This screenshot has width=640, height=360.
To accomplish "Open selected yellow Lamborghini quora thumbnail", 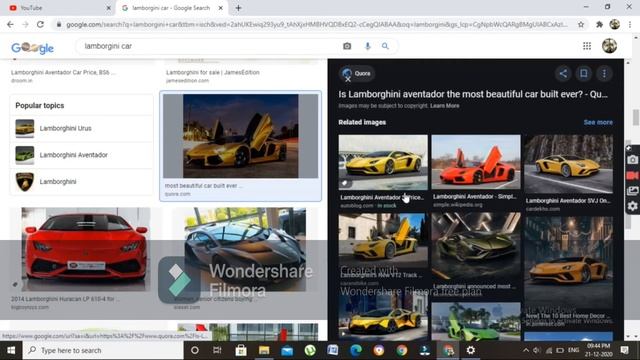I will pyautogui.click(x=240, y=136).
